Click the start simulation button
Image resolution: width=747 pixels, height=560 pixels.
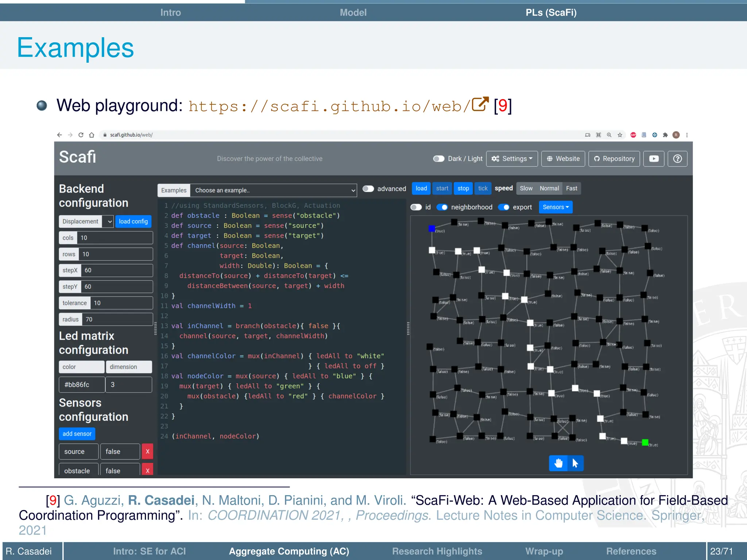[442, 188]
